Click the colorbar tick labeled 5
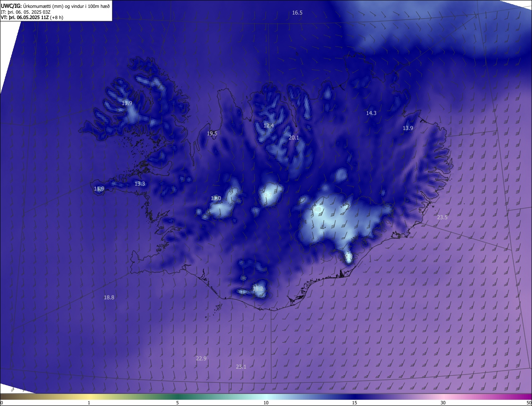Screen dimensions: 532x406 [x=177, y=403]
